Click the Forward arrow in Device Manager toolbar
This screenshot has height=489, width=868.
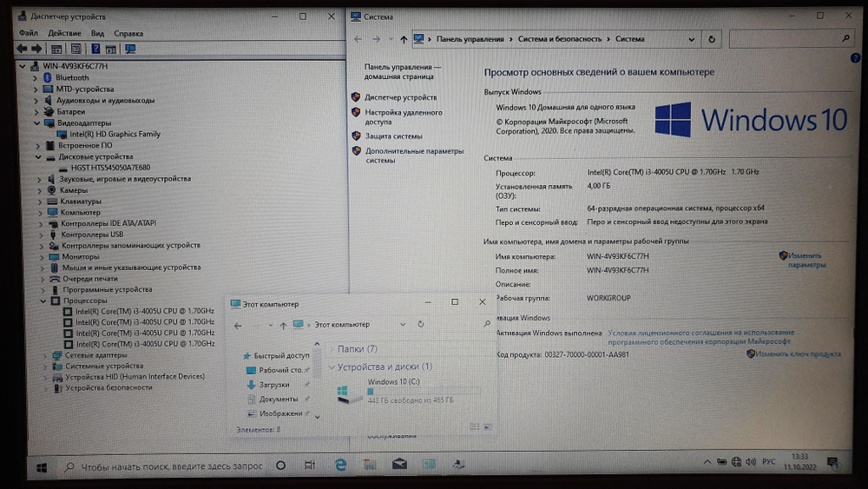coord(36,49)
